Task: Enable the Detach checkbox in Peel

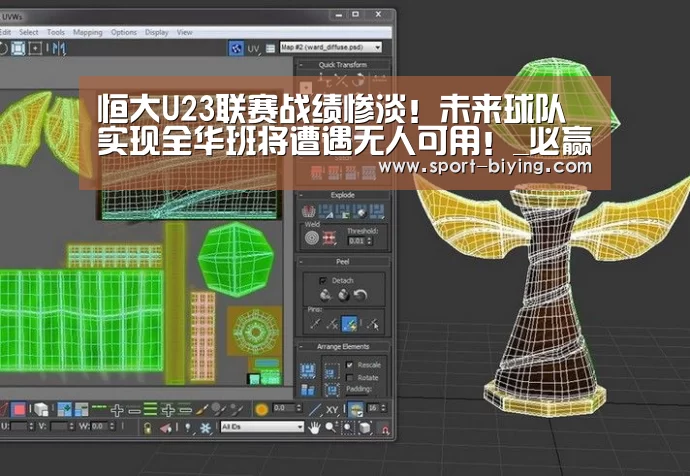Action: pyautogui.click(x=323, y=280)
